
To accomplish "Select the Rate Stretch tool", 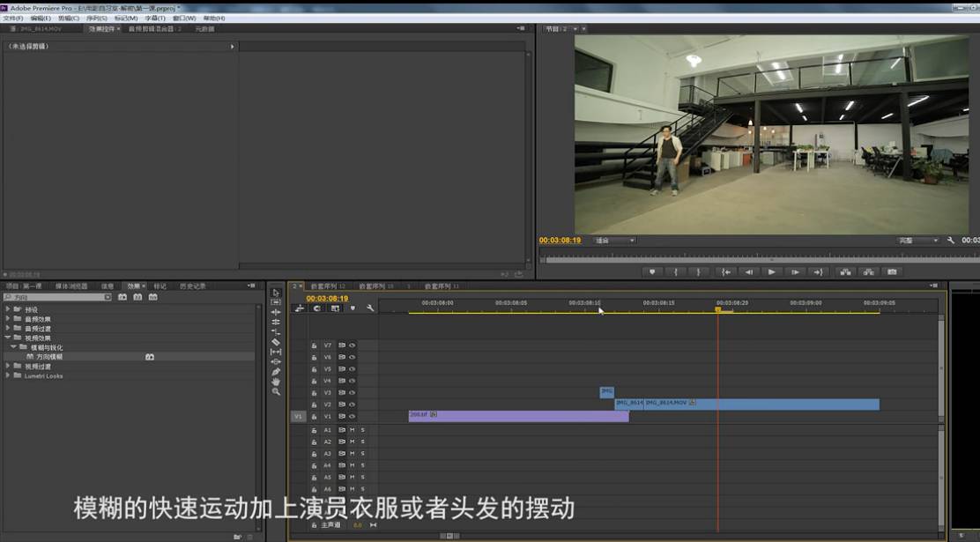I will click(x=276, y=332).
